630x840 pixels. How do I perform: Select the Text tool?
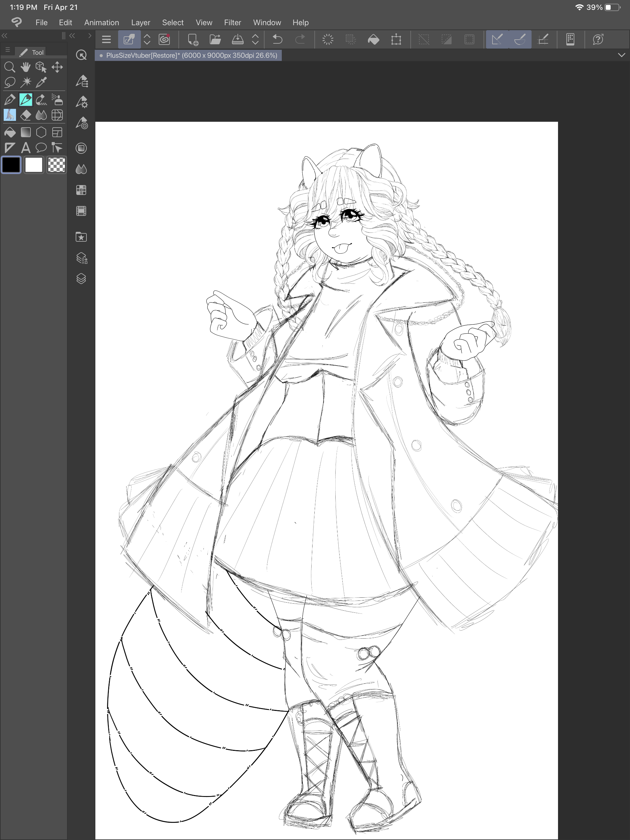(26, 148)
